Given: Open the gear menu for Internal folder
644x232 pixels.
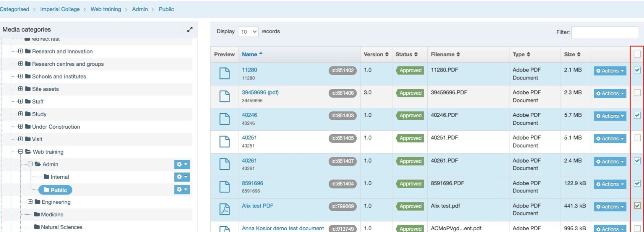Looking at the screenshot, I should pyautogui.click(x=182, y=177).
